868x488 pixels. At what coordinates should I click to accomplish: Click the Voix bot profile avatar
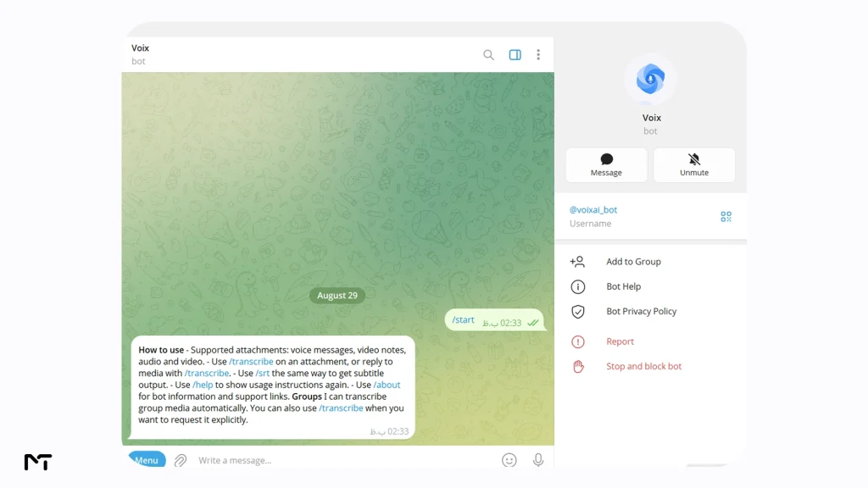tap(650, 79)
